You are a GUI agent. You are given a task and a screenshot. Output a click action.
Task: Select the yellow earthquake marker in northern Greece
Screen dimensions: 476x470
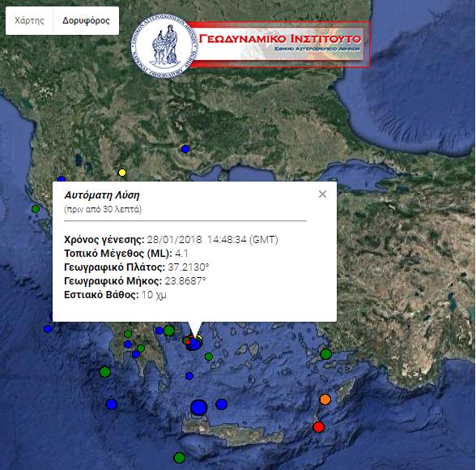(x=122, y=173)
